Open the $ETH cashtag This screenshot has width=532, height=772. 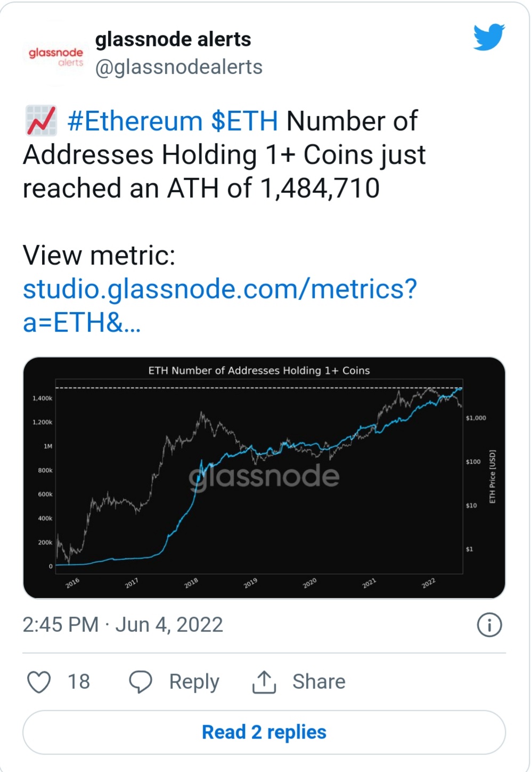244,121
